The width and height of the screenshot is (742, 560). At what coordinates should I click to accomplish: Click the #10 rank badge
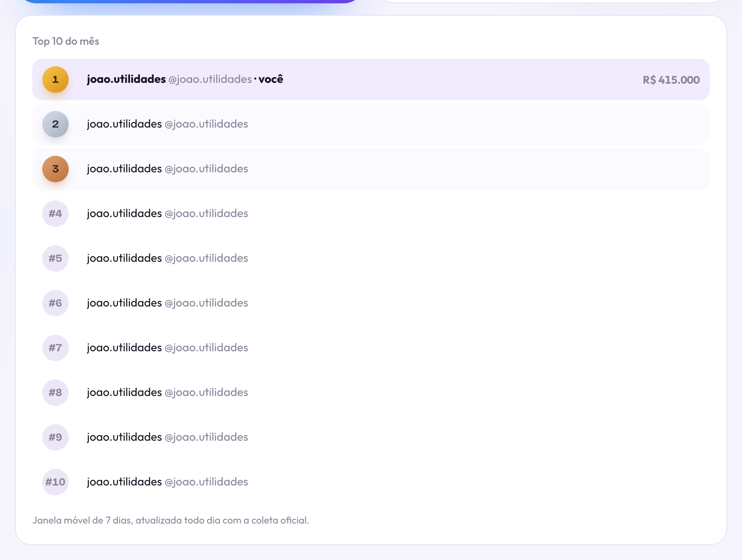click(55, 482)
